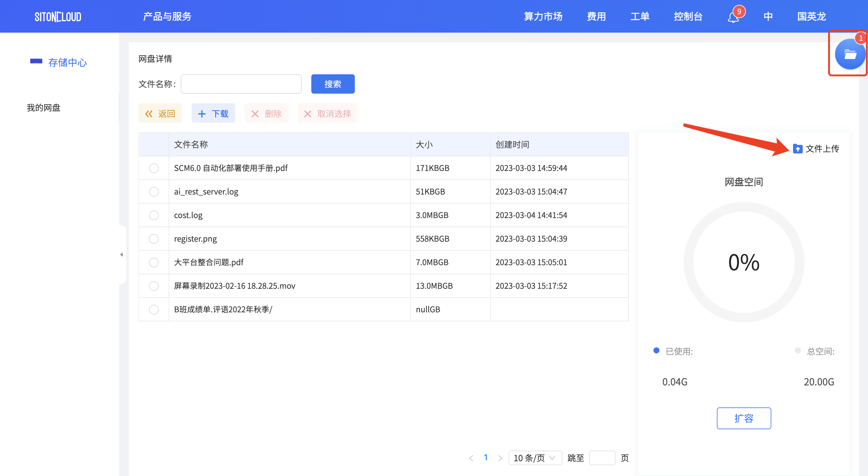Click the 大平台整合问题.pdf file name
The width and height of the screenshot is (868, 476).
[x=209, y=262]
